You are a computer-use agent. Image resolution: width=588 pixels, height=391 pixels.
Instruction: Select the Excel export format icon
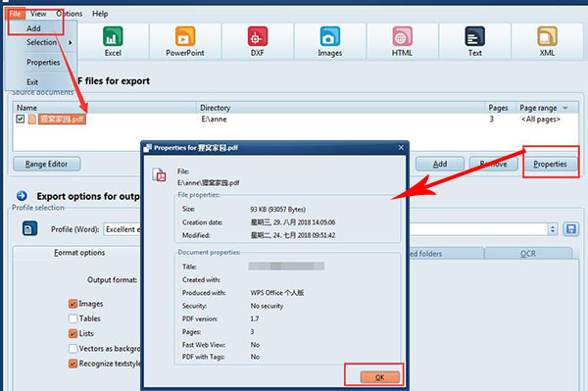click(113, 36)
